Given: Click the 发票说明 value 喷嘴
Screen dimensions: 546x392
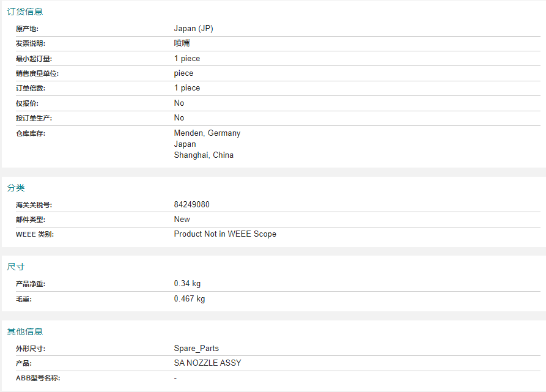Looking at the screenshot, I should (182, 43).
